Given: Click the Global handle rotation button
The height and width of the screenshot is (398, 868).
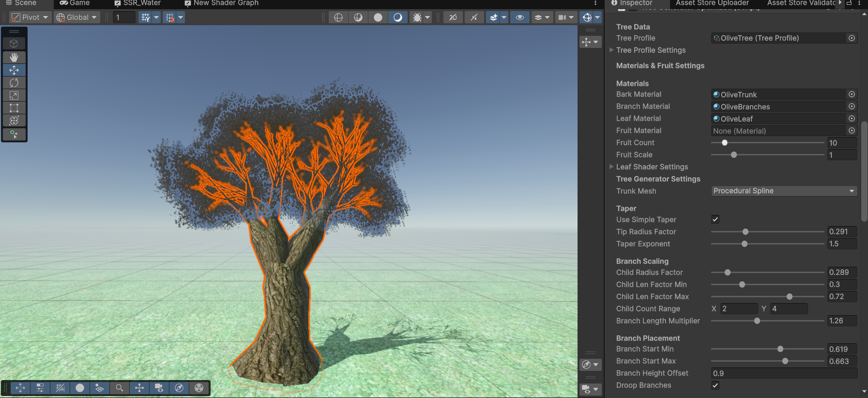Looking at the screenshot, I should [76, 17].
